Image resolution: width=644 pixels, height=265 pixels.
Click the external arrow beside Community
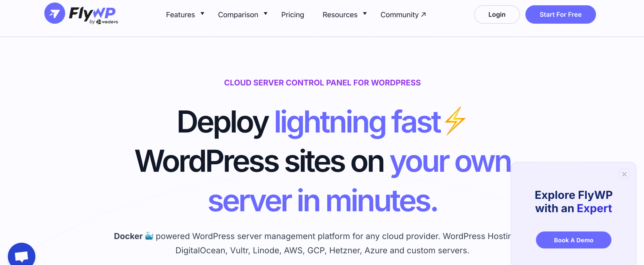click(424, 15)
